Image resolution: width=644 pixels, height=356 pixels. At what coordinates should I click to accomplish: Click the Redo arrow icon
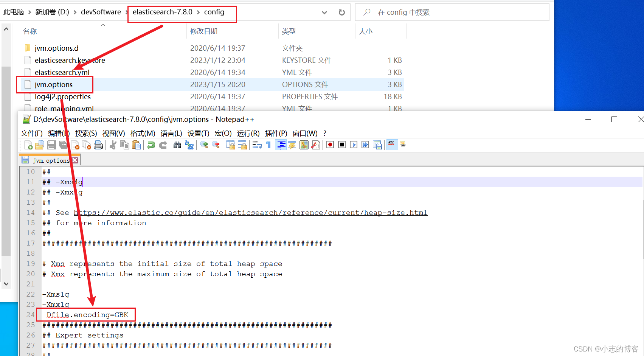click(163, 145)
